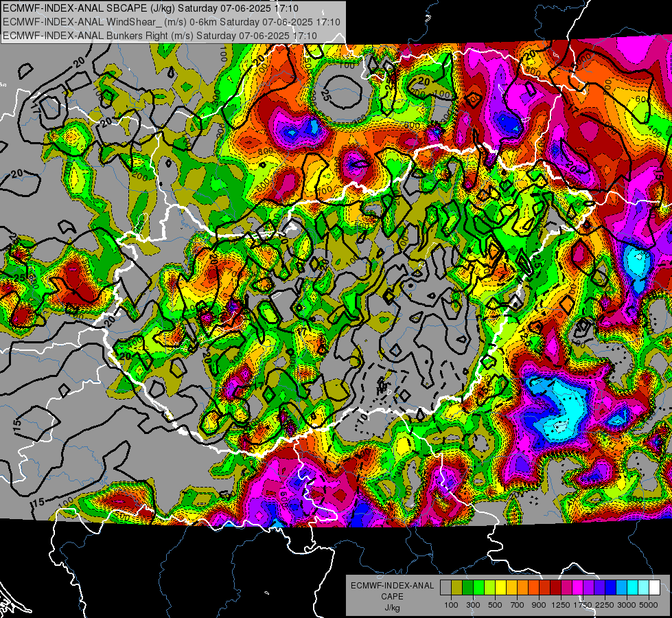Click the Bunkers Right title line
Image resolution: width=672 pixels, height=618 pixels.
160,36
